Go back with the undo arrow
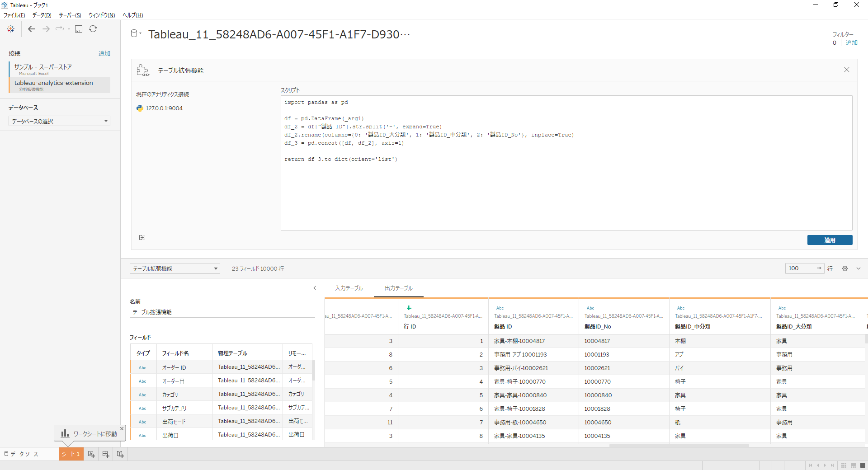This screenshot has width=868, height=470. [32, 29]
